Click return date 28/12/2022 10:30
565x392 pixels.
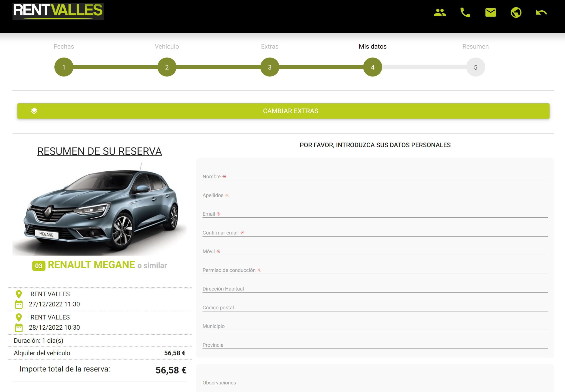click(x=54, y=328)
